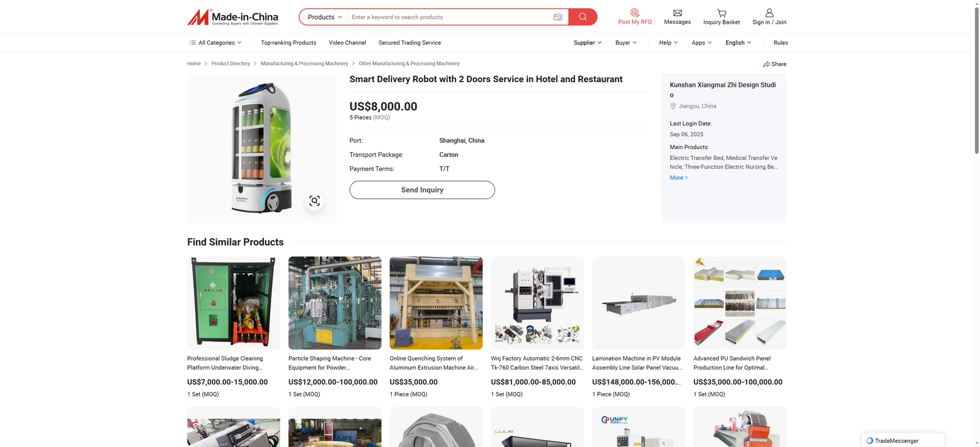This screenshot has width=980, height=447.
Task: Open the English language dropdown
Action: point(738,43)
